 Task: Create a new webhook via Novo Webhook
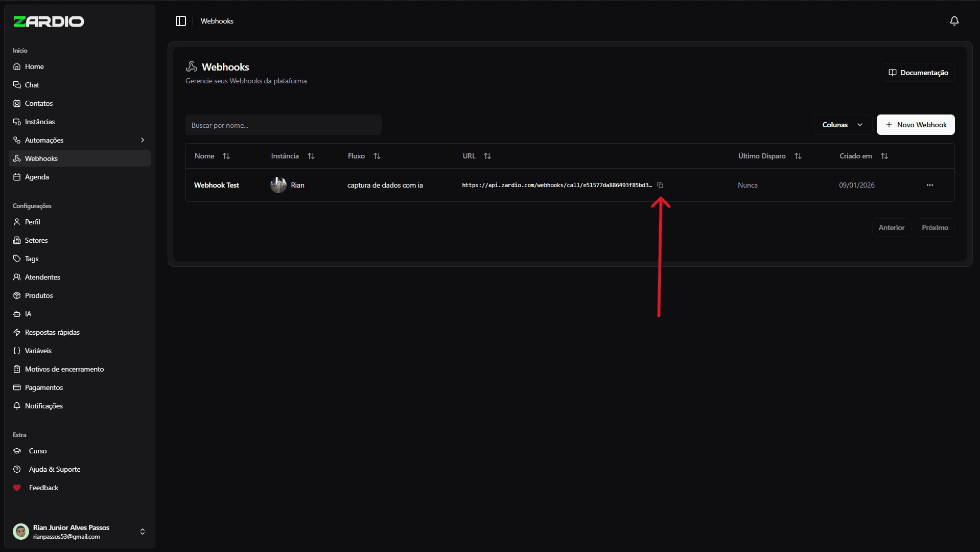click(x=915, y=125)
